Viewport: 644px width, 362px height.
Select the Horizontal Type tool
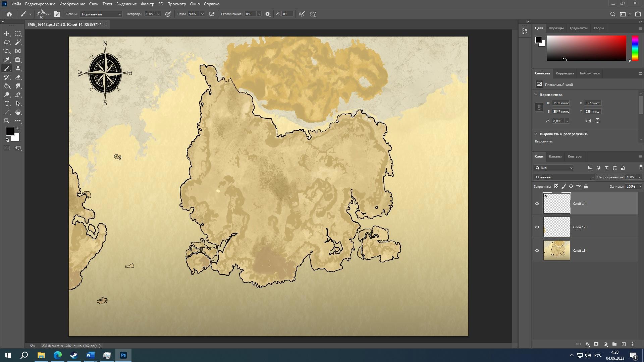point(7,103)
